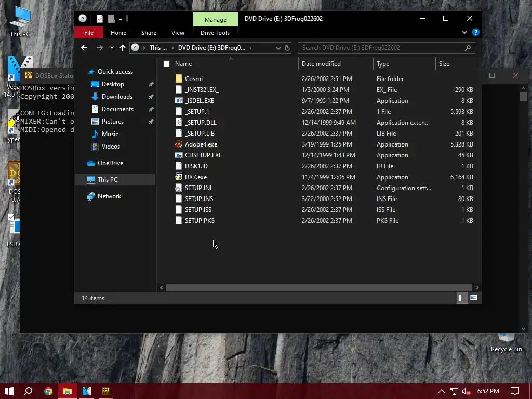This screenshot has width=532, height=399.
Task: Click the Forward navigation arrow
Action: point(99,48)
